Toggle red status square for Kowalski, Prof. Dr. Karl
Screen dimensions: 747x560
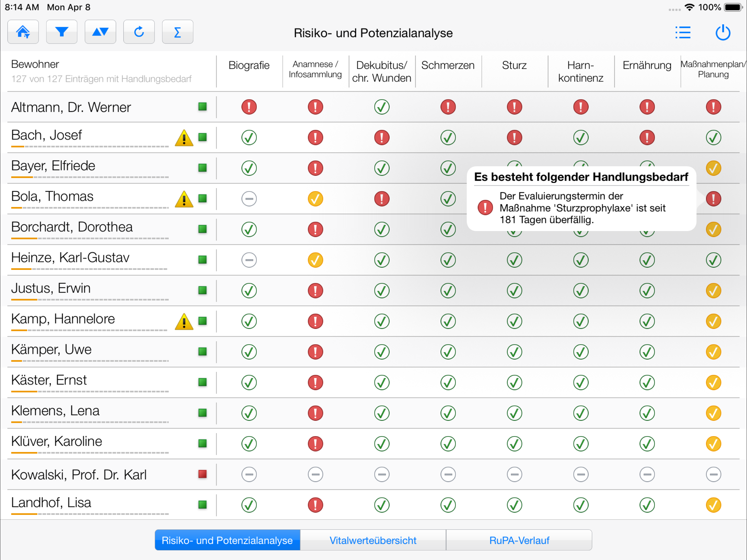[203, 474]
